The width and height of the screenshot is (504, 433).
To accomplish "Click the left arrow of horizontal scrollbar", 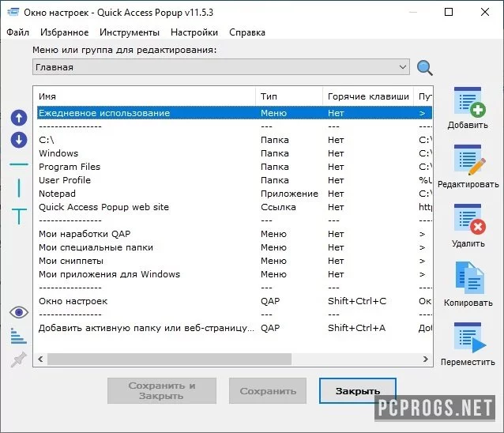I will [x=40, y=359].
